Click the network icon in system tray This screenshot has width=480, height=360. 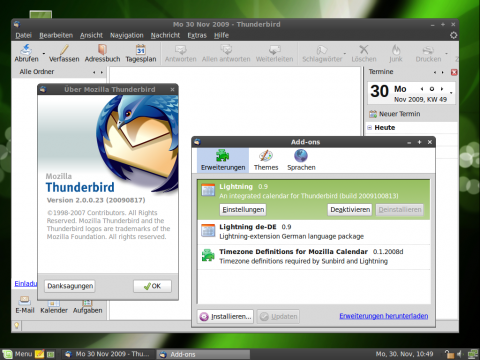pos(473,354)
